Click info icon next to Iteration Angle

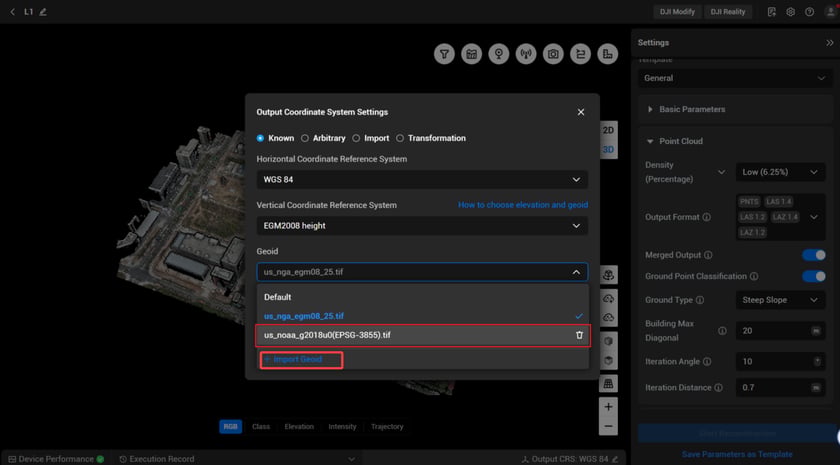pyautogui.click(x=707, y=362)
